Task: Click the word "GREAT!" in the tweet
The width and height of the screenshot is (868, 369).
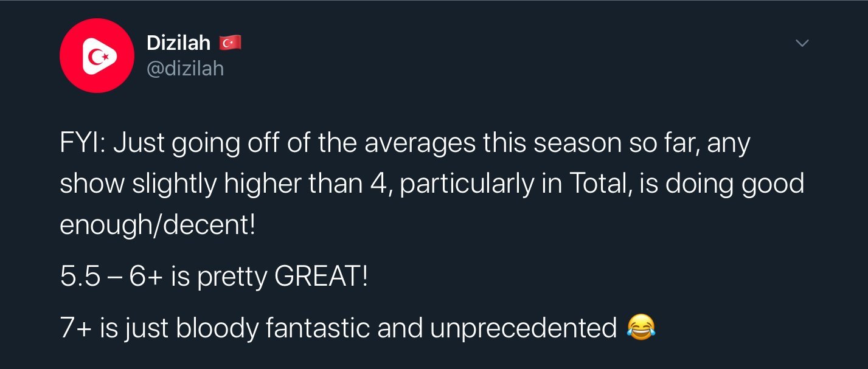Action: point(322,277)
